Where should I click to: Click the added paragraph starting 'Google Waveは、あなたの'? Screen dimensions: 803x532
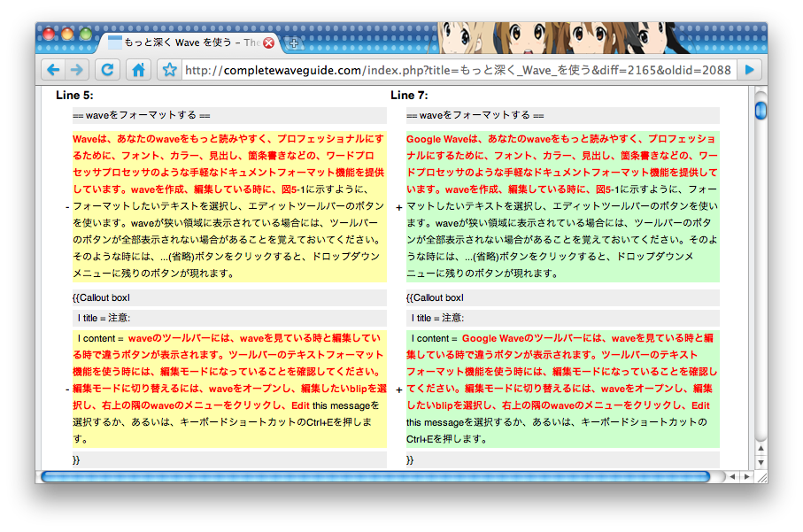point(563,206)
